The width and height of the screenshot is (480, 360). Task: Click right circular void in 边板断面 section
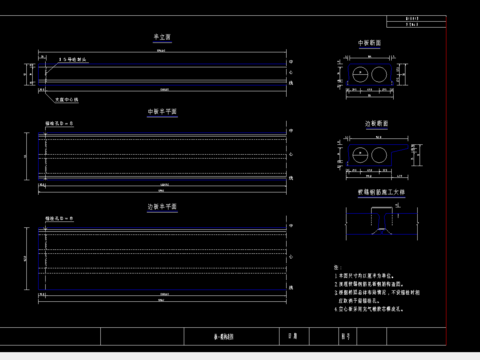379,155
